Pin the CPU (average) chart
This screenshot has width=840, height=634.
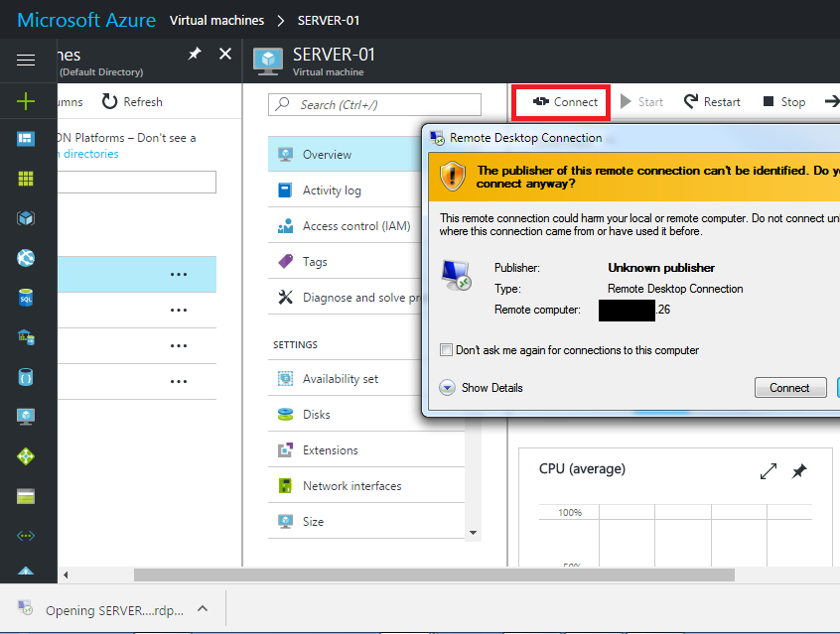point(799,472)
